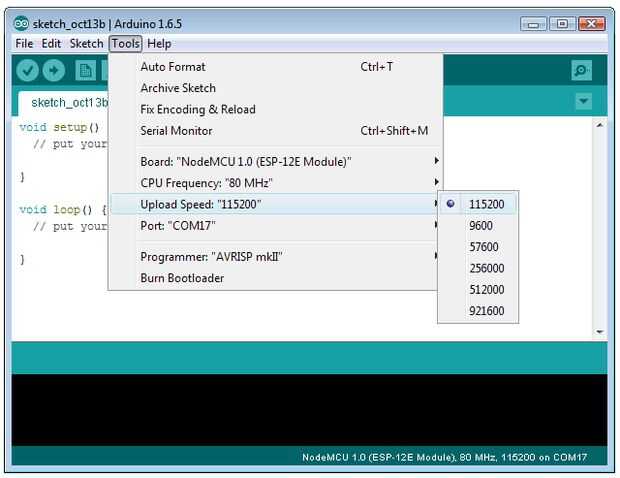The width and height of the screenshot is (620, 478).
Task: Click the editor scrollbar down arrow
Action: (x=600, y=332)
